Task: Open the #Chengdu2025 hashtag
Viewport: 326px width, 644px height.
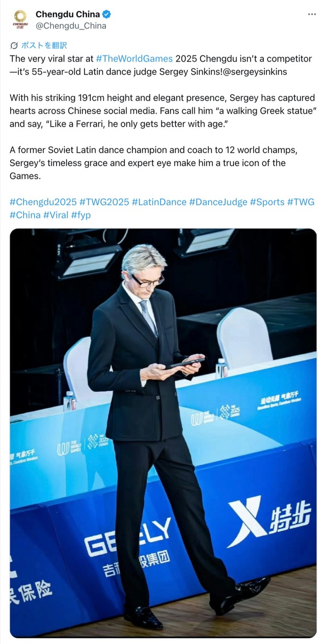Action: [42, 202]
